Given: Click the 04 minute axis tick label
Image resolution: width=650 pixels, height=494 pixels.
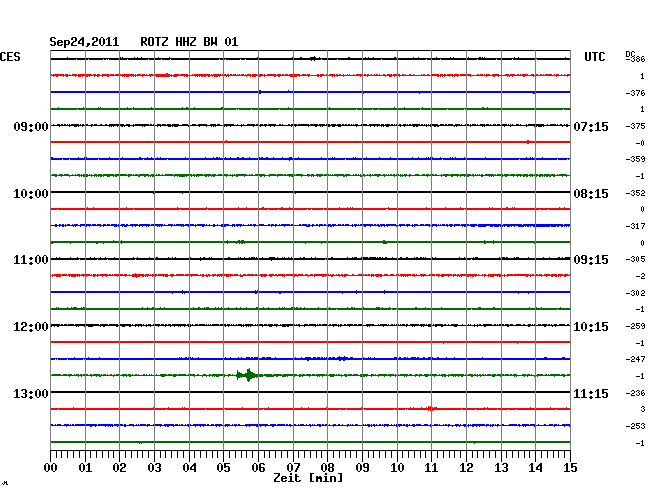Looking at the screenshot, I should (x=189, y=468).
